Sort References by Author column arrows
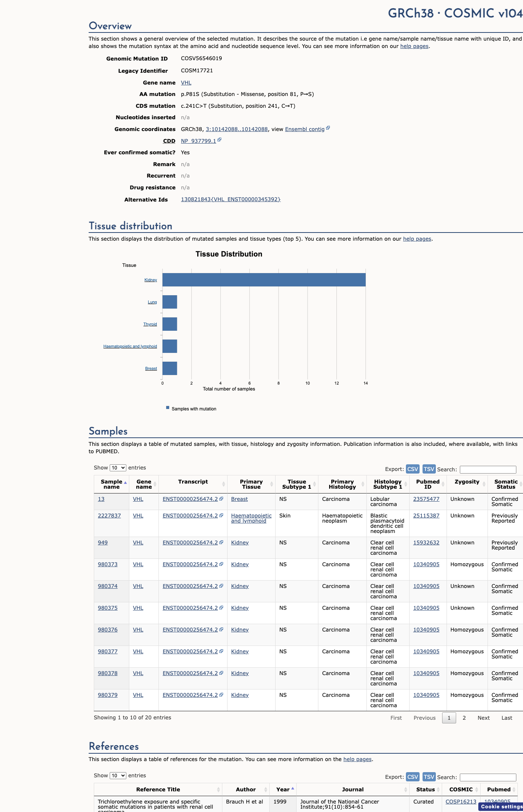 pos(266,789)
